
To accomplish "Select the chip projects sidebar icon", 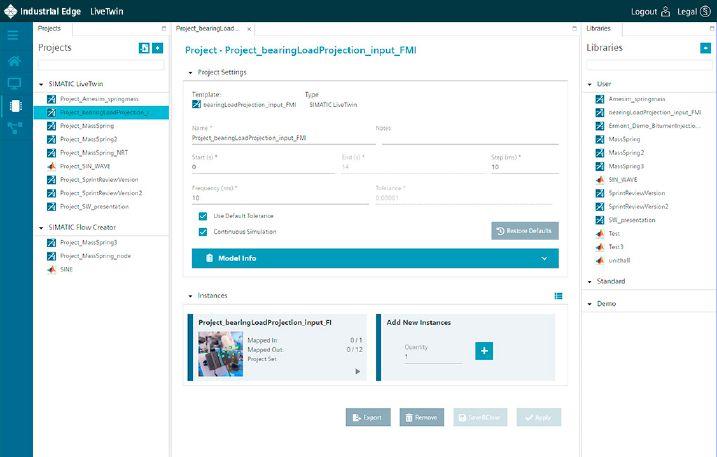I will point(16,106).
